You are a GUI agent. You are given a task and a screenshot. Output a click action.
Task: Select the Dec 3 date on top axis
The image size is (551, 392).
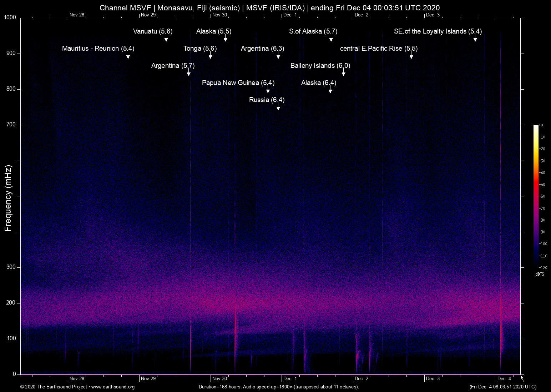(x=433, y=15)
